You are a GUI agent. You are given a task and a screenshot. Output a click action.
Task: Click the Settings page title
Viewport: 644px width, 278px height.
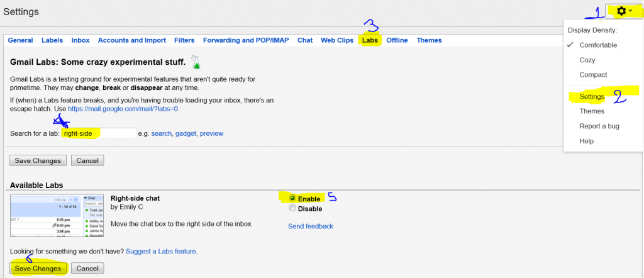21,12
